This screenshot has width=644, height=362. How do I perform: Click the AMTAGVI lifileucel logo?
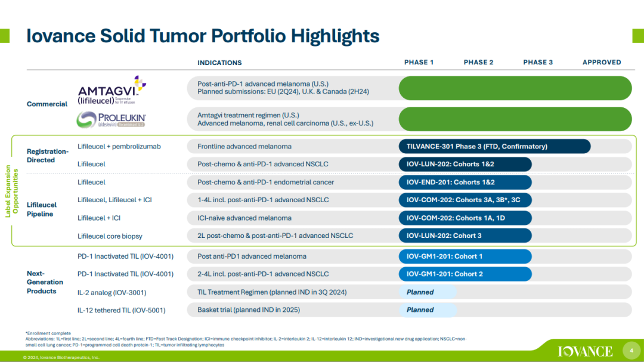[112, 91]
